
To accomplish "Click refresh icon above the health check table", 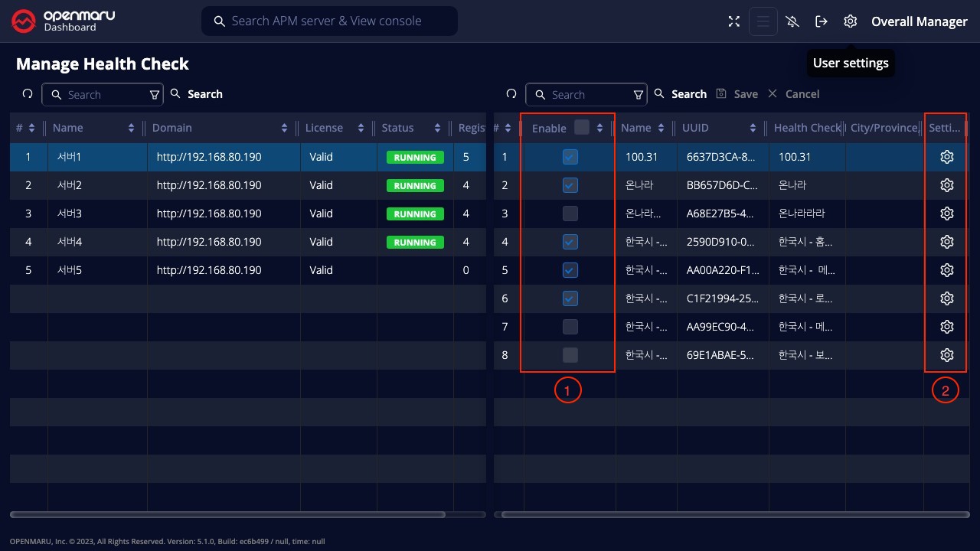I will (511, 94).
